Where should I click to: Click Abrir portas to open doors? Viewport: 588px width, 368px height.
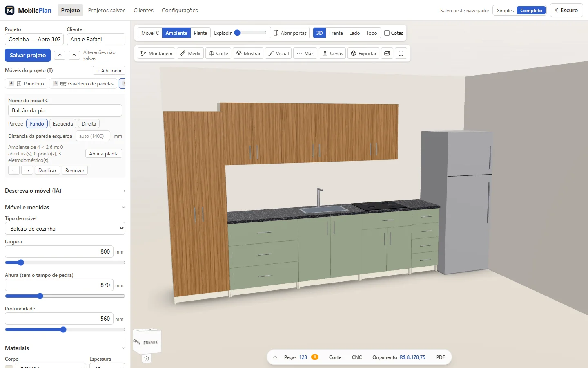pos(290,33)
